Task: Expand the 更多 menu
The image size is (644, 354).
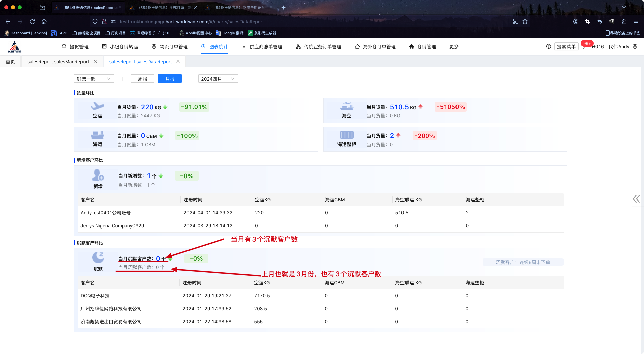Action: (x=456, y=47)
